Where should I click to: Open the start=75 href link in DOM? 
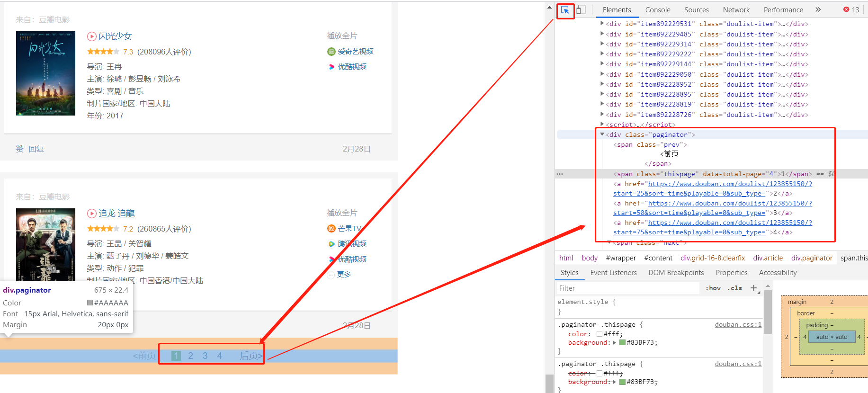(x=713, y=227)
